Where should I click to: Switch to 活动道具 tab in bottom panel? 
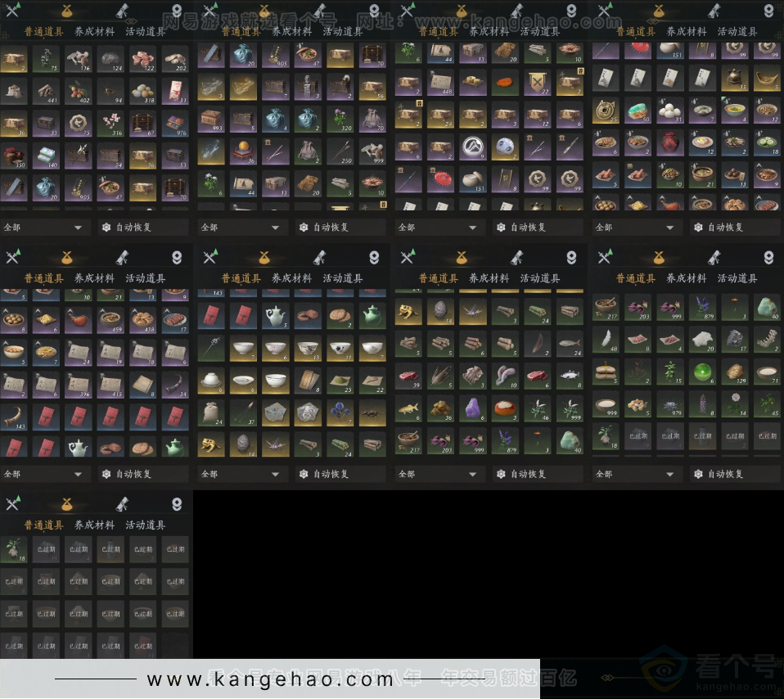click(x=146, y=525)
